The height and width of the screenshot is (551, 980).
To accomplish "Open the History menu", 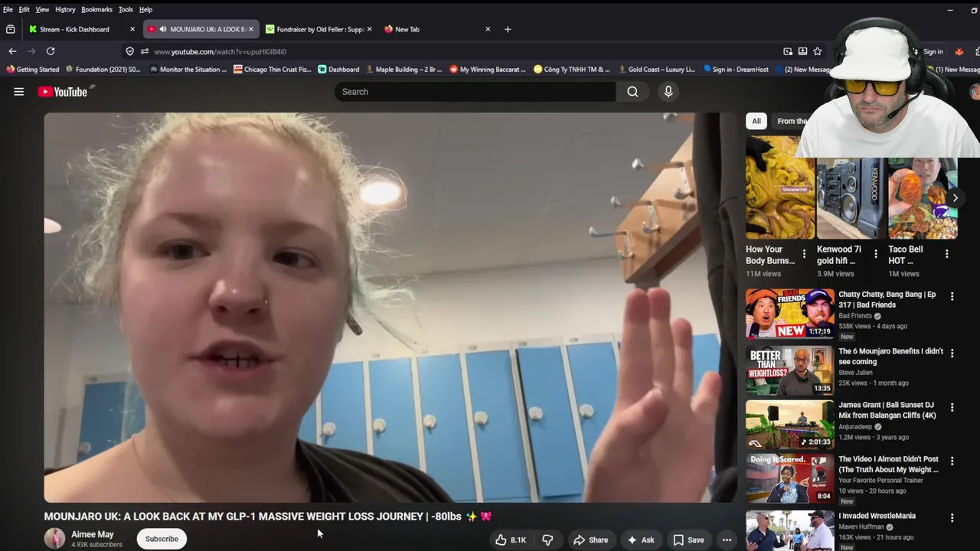I will pyautogui.click(x=65, y=9).
